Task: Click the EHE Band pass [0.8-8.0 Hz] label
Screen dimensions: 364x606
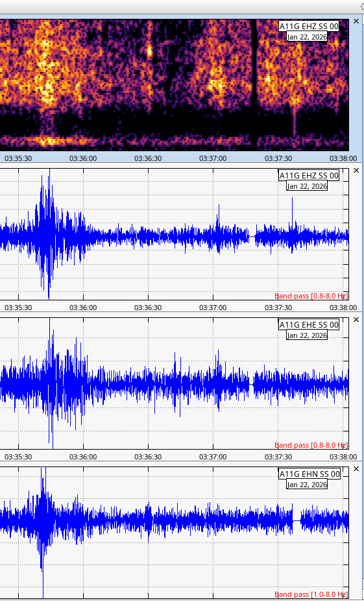Action: point(311,445)
